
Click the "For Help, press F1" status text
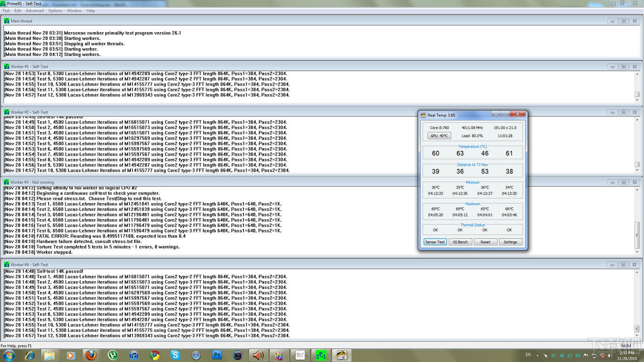16,346
